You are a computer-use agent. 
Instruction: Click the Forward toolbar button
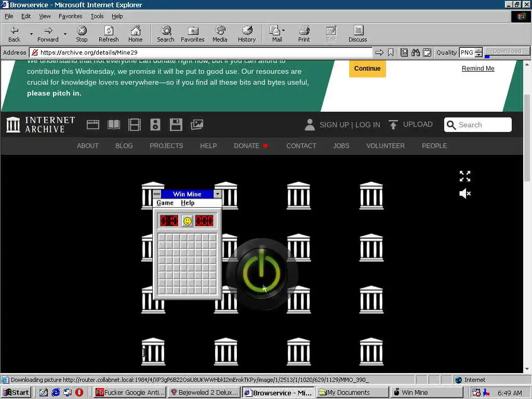48,34
